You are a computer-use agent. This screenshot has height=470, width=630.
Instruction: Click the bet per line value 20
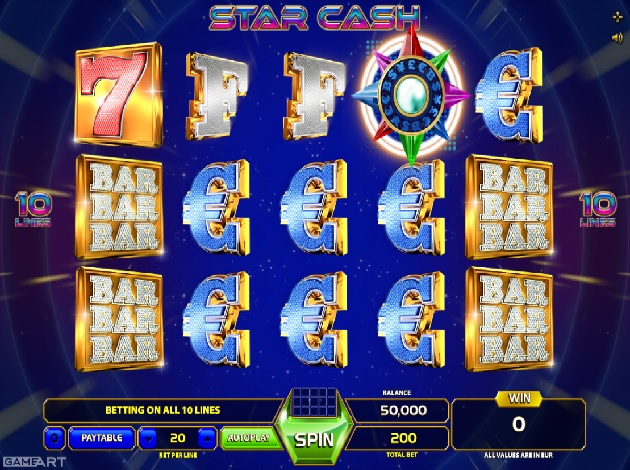tap(178, 438)
